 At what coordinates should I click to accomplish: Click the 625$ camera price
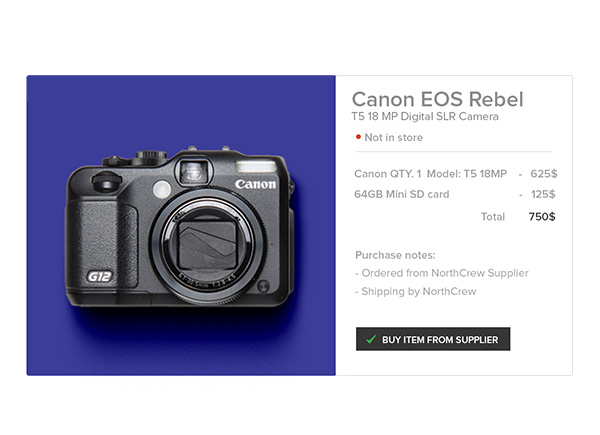click(x=543, y=173)
